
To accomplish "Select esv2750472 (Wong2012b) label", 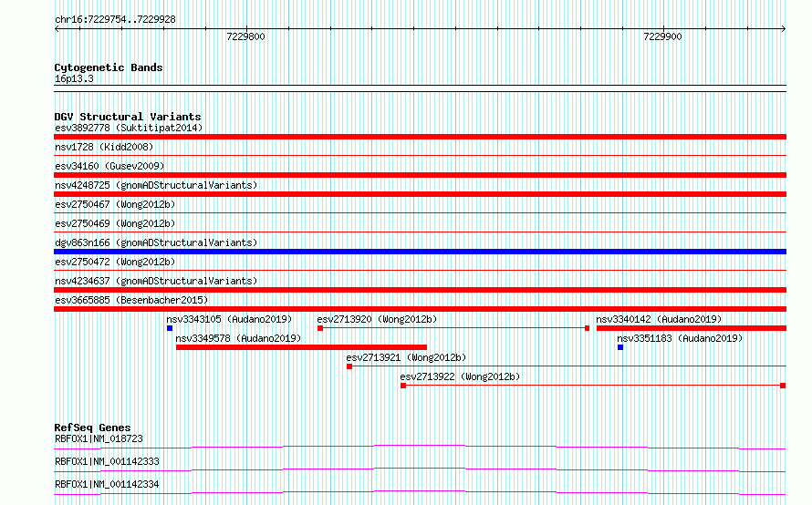I will point(115,262).
